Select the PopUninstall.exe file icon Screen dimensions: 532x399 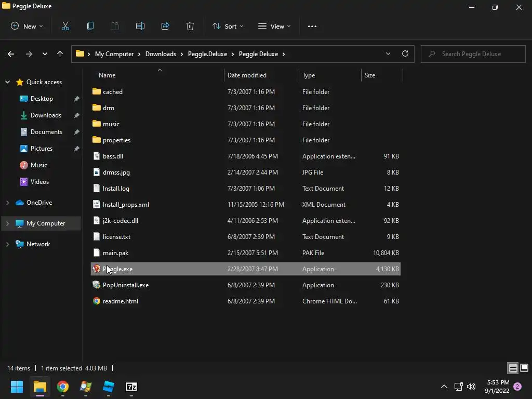point(97,285)
